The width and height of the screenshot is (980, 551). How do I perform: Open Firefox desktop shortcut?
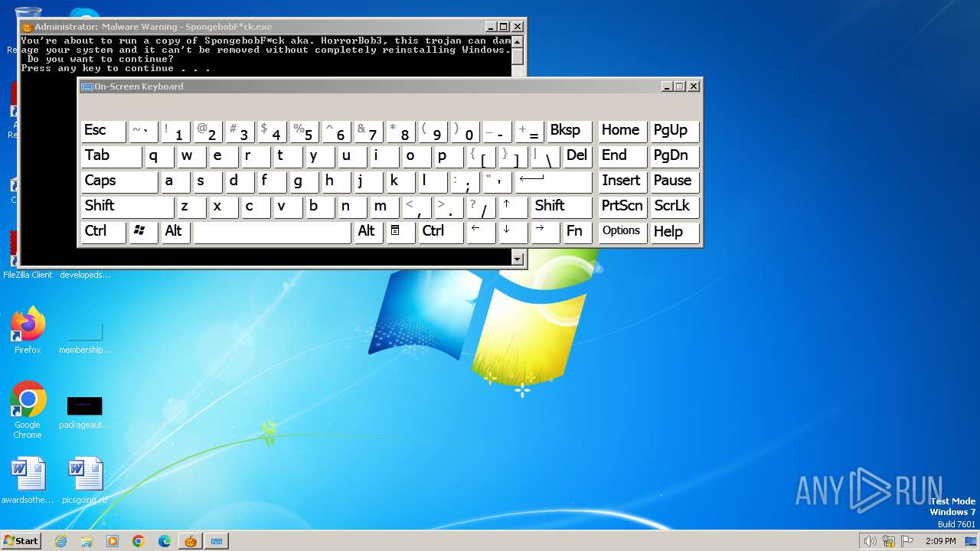click(x=28, y=331)
